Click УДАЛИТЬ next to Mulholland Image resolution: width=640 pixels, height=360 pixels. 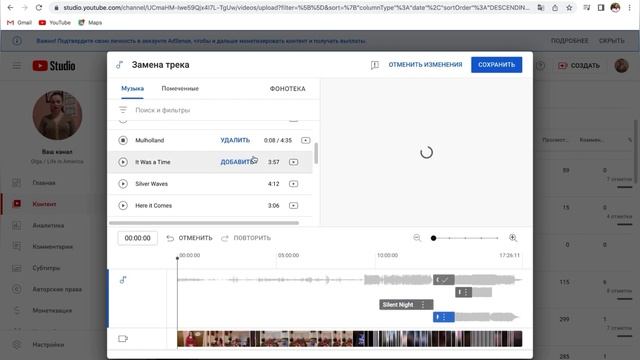tap(235, 140)
